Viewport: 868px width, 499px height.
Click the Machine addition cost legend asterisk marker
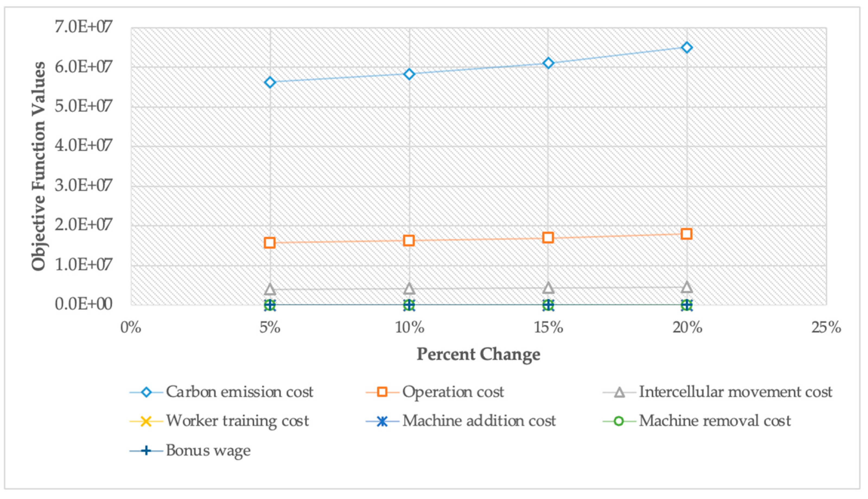click(x=382, y=421)
